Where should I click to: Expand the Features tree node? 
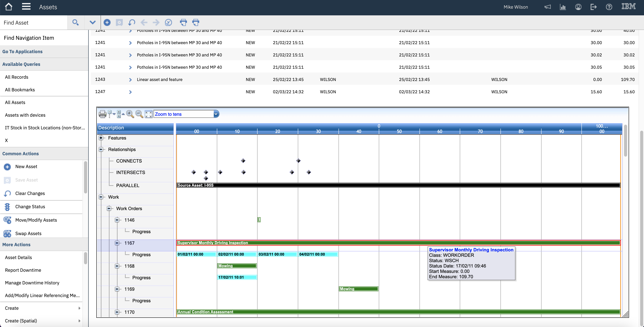tap(101, 138)
